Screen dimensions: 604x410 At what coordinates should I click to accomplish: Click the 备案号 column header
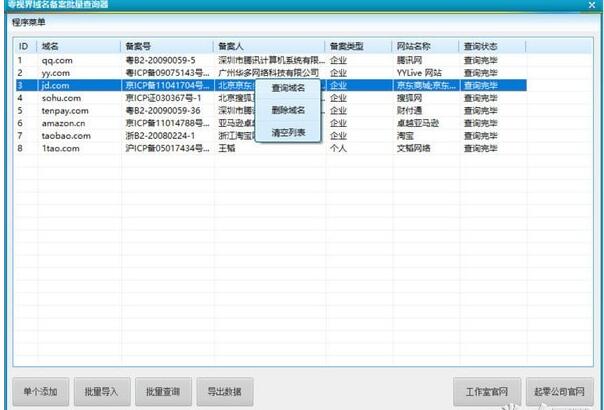coord(138,46)
